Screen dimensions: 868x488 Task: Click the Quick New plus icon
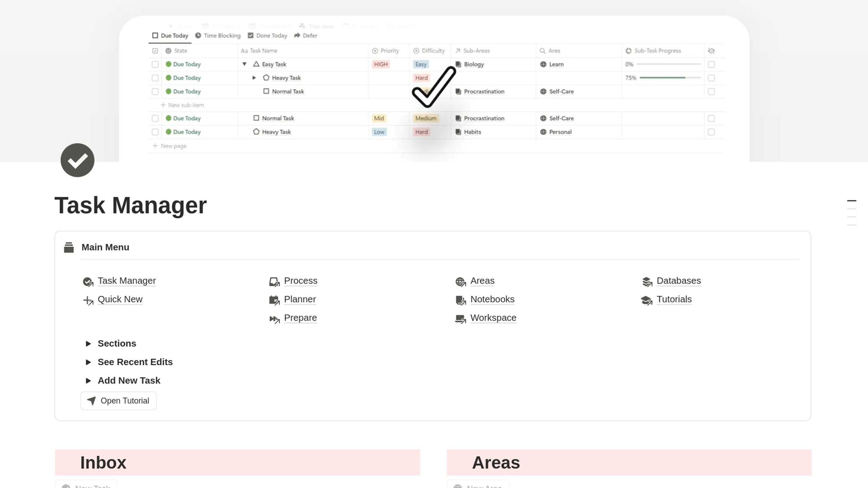coord(88,300)
